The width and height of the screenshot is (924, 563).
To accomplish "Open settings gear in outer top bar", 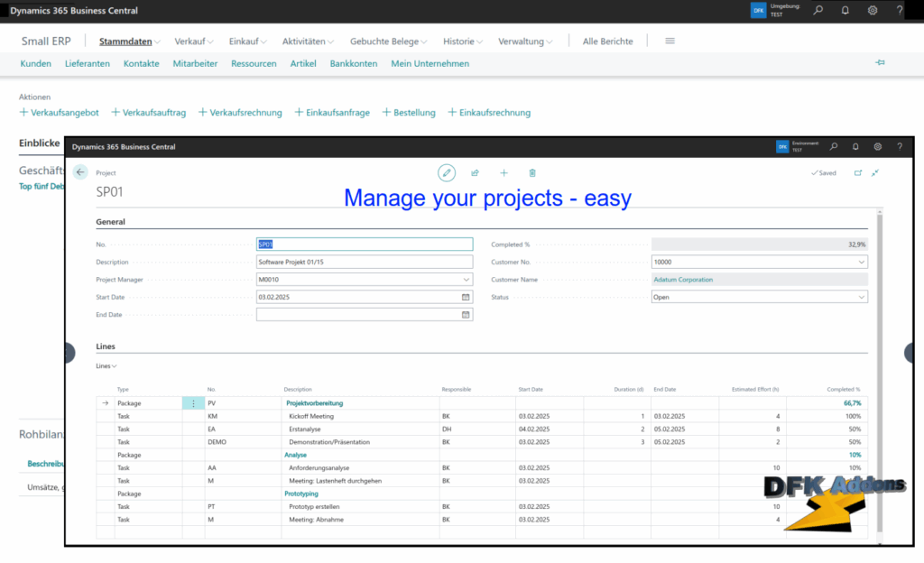I will [x=873, y=10].
